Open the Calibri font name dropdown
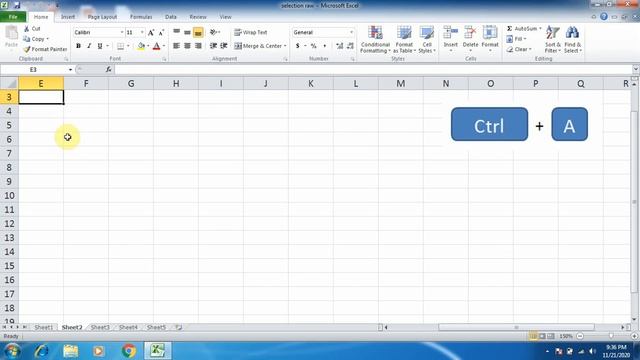This screenshot has width=640, height=360. tap(122, 32)
